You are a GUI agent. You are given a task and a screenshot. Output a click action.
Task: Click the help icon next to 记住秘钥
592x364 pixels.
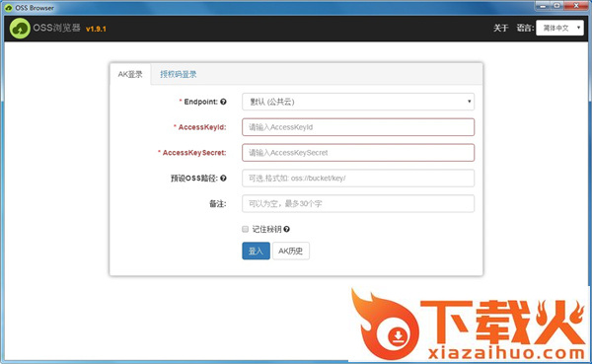(286, 229)
